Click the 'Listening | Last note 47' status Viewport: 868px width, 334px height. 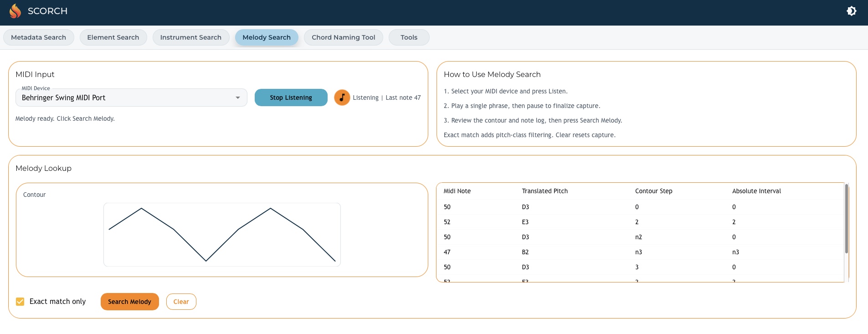(x=386, y=98)
